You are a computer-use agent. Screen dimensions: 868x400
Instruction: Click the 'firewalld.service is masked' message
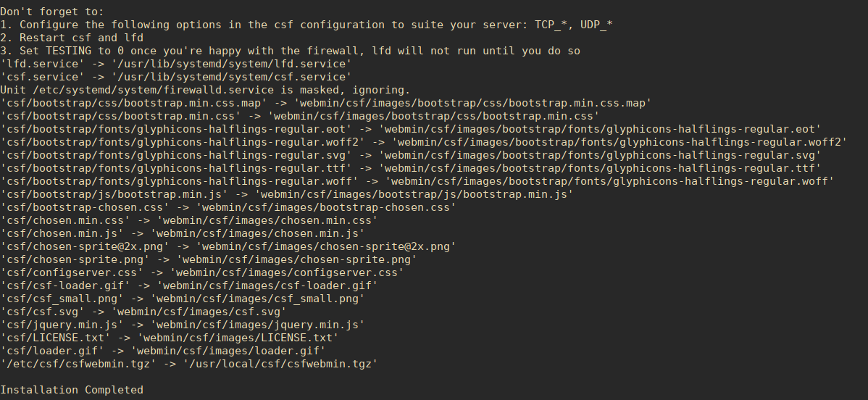205,90
